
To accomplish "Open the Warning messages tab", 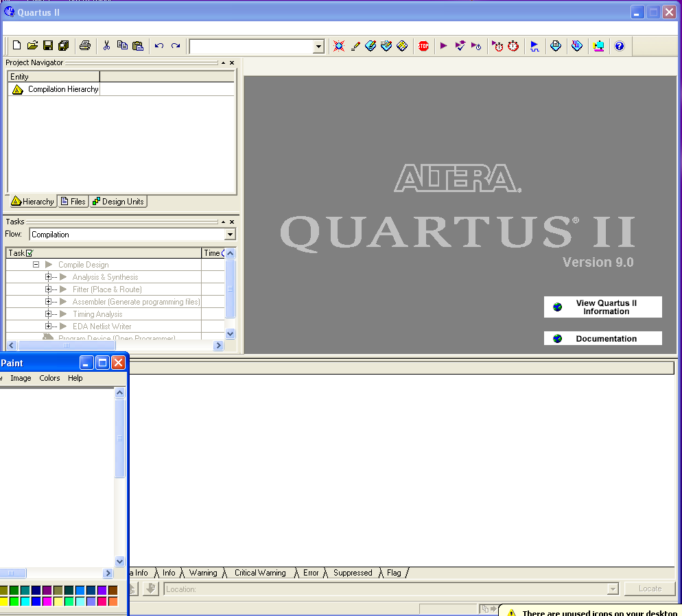I will point(203,573).
